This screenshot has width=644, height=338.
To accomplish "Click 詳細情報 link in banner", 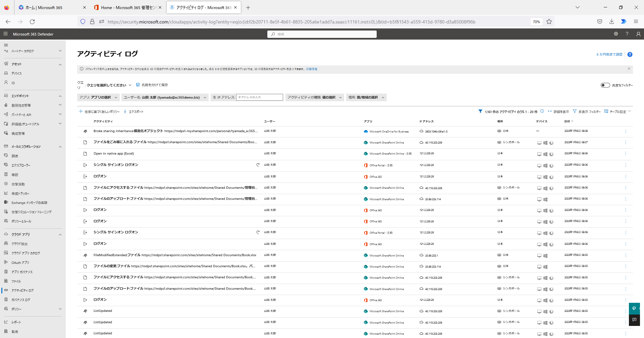I will 312,69.
